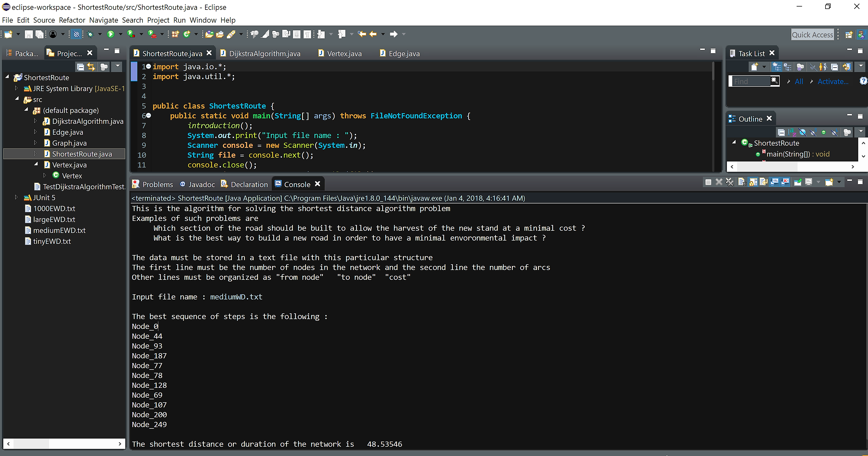The height and width of the screenshot is (456, 868).
Task: Toggle Scroll Lock in the Console
Action: pyautogui.click(x=753, y=182)
